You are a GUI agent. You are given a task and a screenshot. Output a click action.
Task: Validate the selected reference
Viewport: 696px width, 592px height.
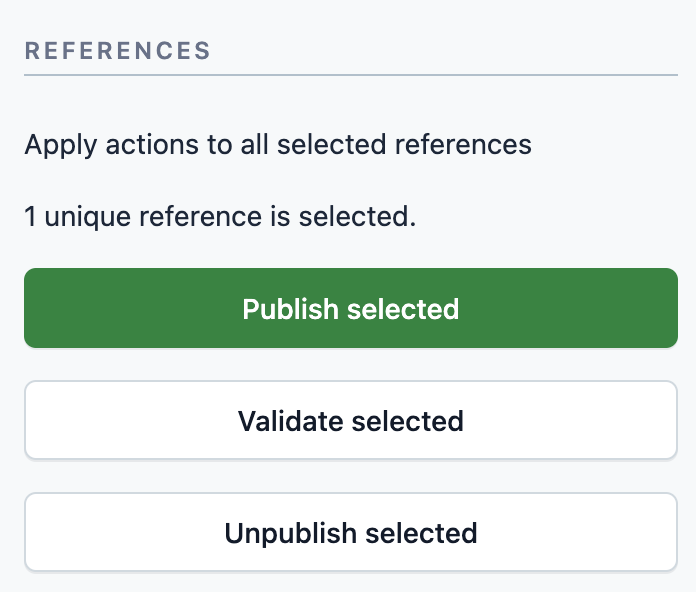[x=350, y=420]
